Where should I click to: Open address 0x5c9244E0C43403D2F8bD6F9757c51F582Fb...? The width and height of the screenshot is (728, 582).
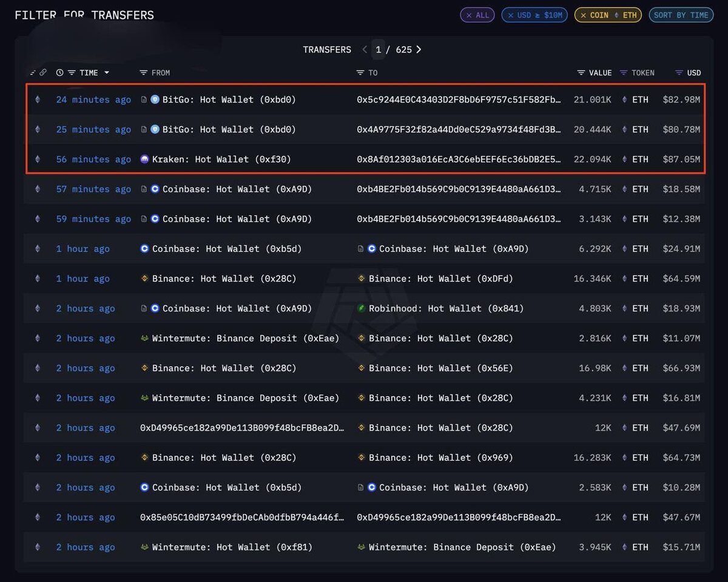coord(459,100)
